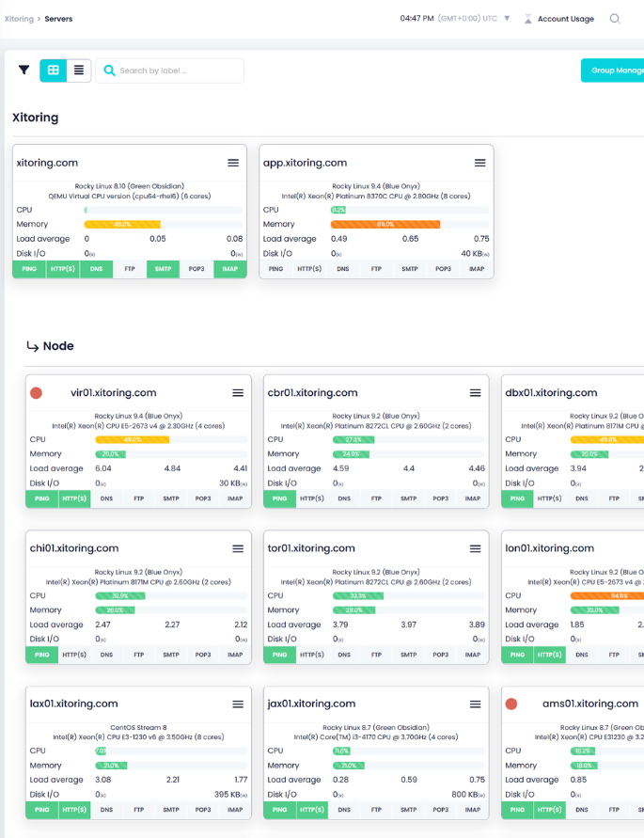Click xitoring.com memory bar at 48.0%
Image resolution: width=644 pixels, height=838 pixels.
[122, 225]
